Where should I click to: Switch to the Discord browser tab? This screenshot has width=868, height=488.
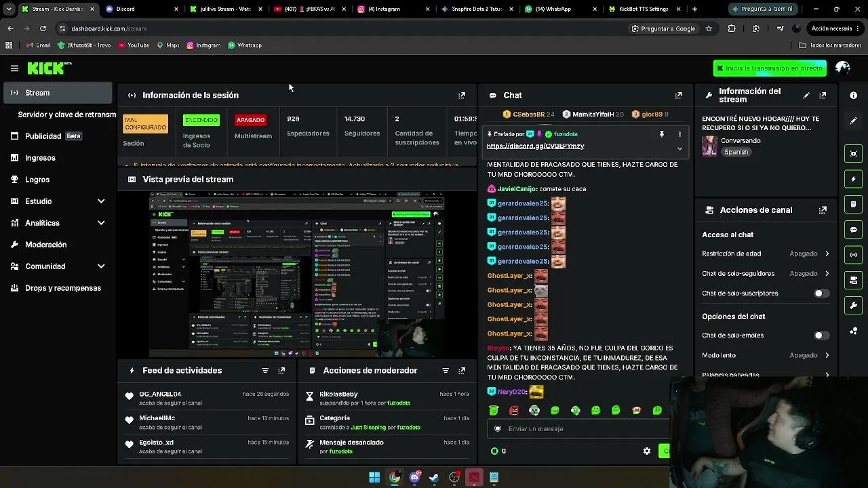pos(141,9)
